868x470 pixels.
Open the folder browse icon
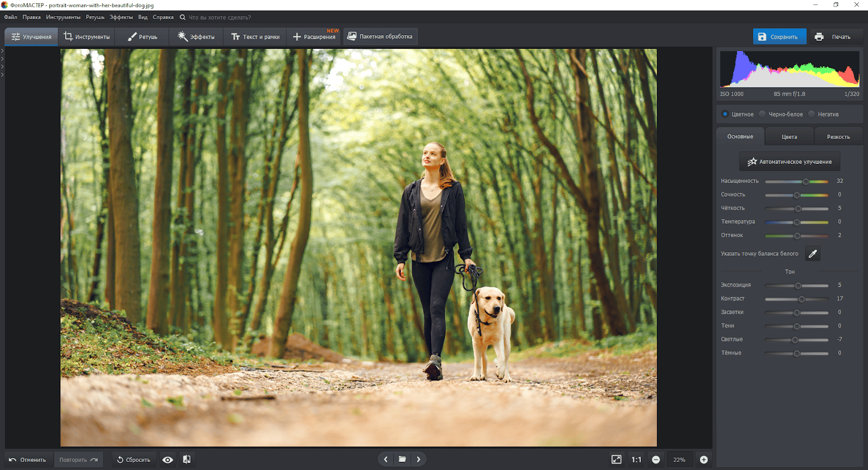pos(402,459)
